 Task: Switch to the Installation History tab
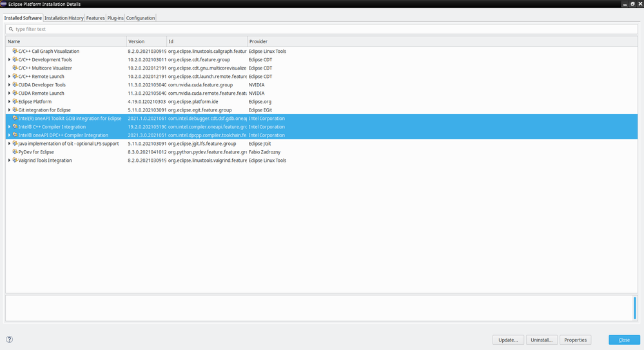coord(64,18)
